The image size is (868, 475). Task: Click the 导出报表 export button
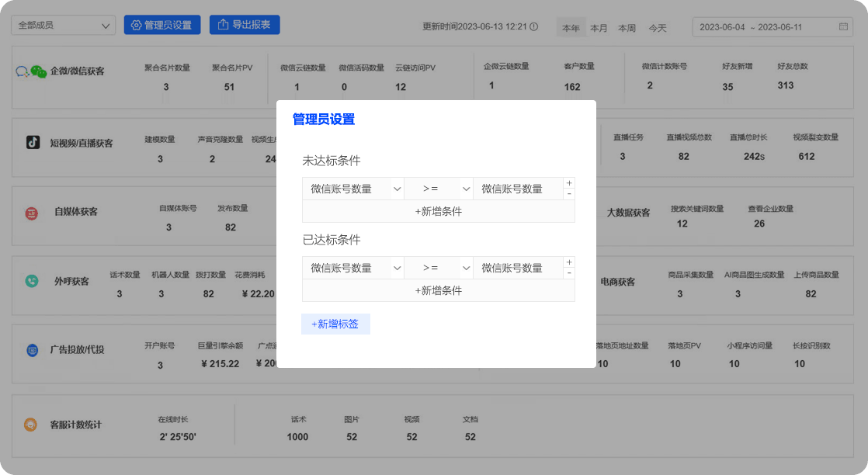245,25
